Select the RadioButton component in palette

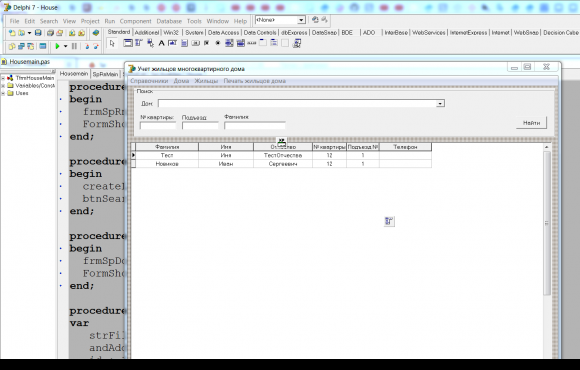218,43
